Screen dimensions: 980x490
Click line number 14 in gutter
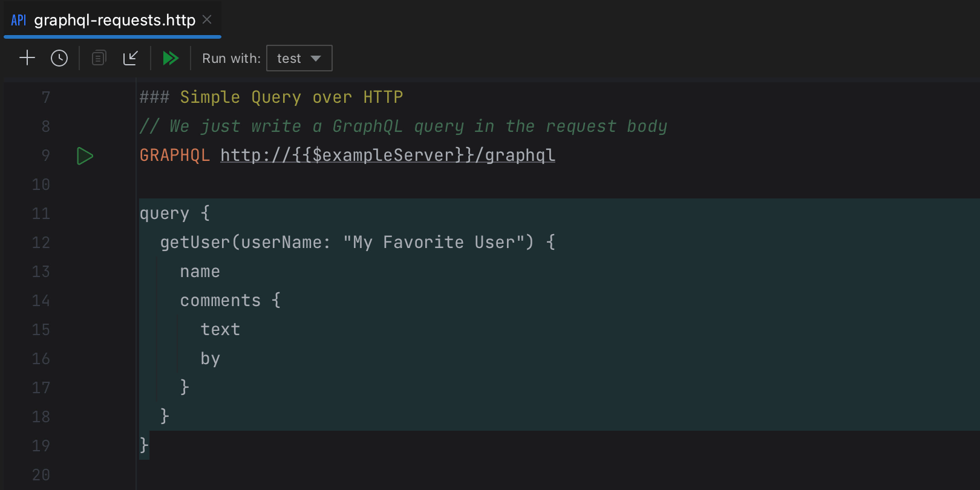(x=41, y=301)
